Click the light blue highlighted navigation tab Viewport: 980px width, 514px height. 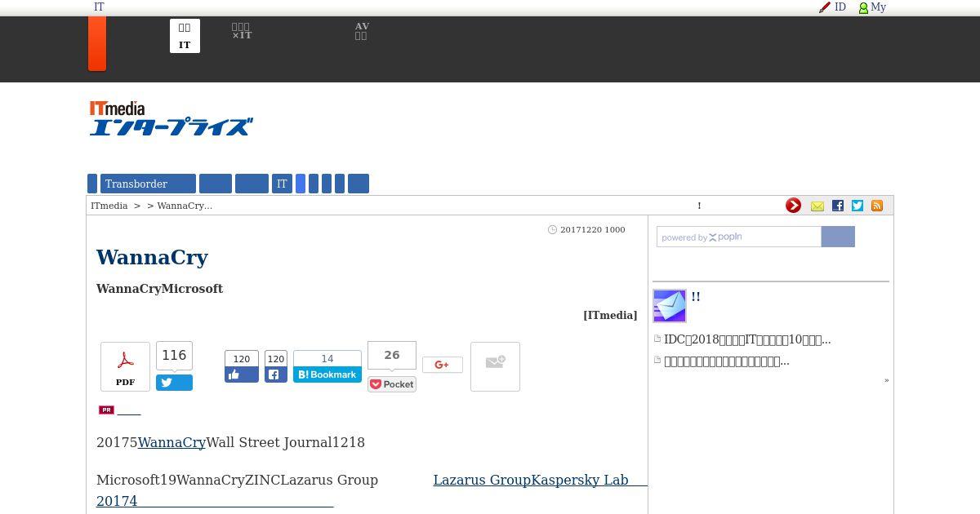pos(301,184)
